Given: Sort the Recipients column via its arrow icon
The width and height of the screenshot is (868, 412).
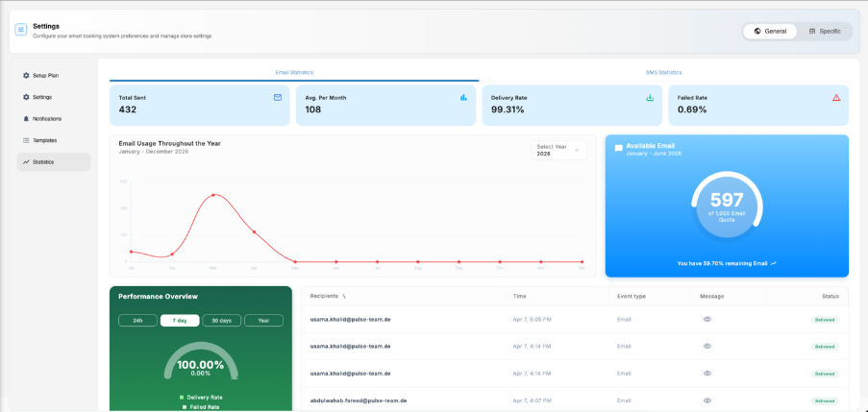Looking at the screenshot, I should (x=344, y=297).
